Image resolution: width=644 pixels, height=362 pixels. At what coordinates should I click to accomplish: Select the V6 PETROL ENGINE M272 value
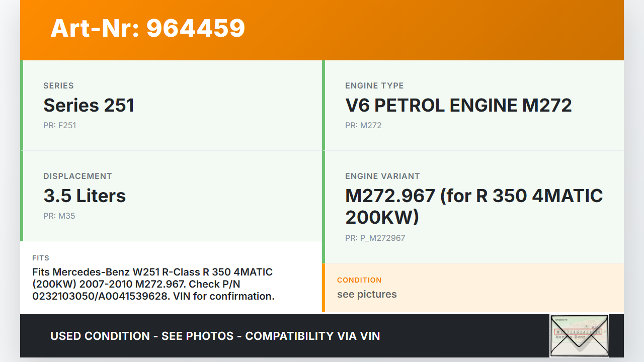(458, 105)
